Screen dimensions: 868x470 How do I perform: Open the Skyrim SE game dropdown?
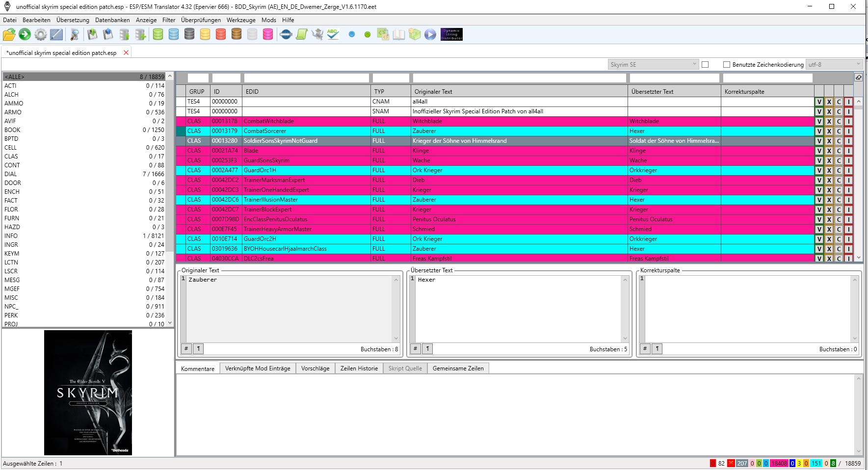click(x=653, y=65)
